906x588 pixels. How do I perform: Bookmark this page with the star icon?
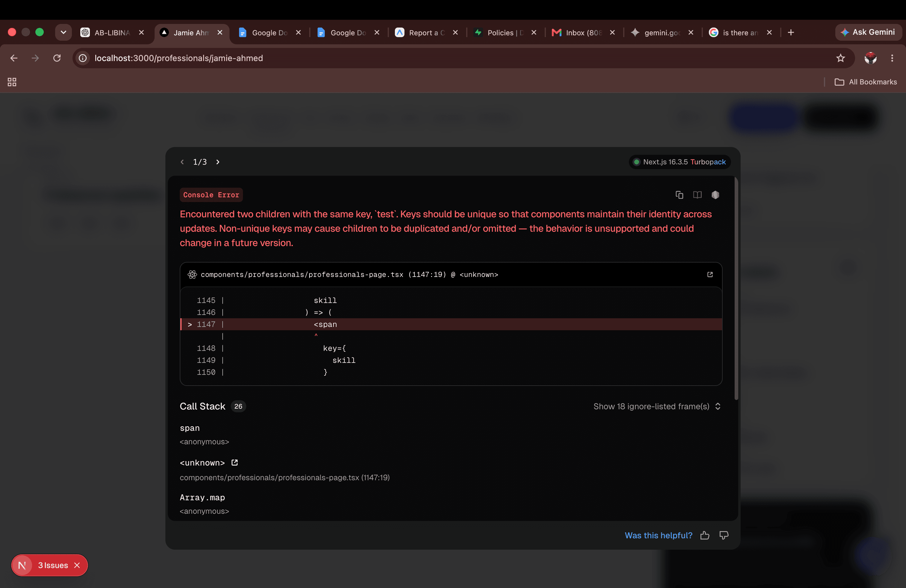pyautogui.click(x=840, y=58)
